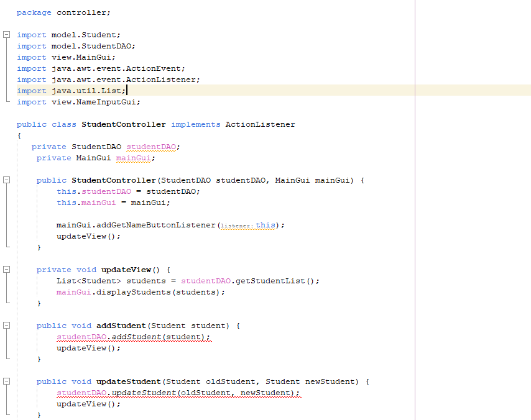Collapse the StudentController constructor body
The image size is (531, 420).
tap(6, 180)
